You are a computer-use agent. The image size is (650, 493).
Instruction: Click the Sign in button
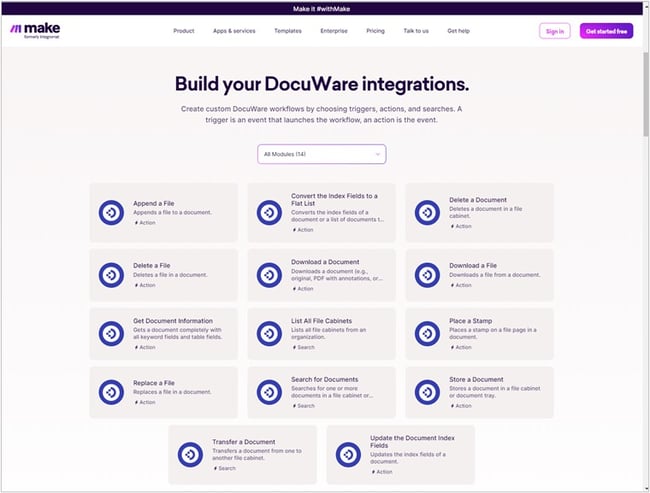coord(554,31)
